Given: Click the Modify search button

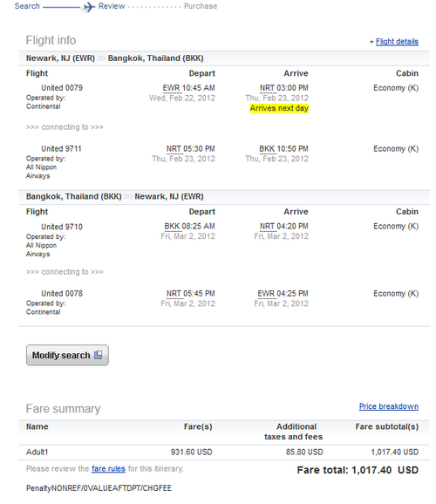Looking at the screenshot, I should coord(67,355).
